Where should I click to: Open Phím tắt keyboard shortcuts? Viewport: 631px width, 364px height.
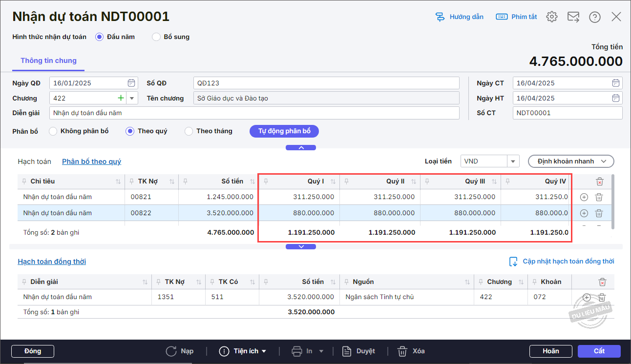tap(516, 17)
